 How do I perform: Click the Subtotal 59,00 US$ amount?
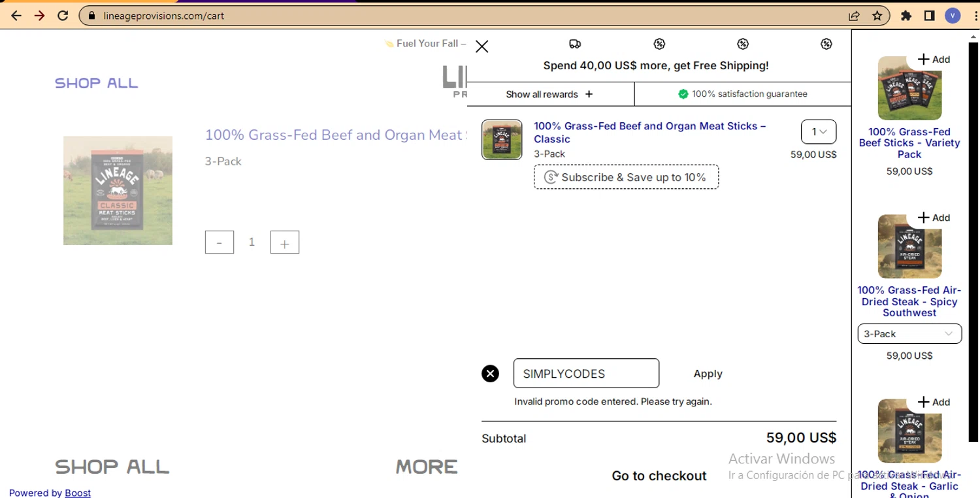coord(801,438)
